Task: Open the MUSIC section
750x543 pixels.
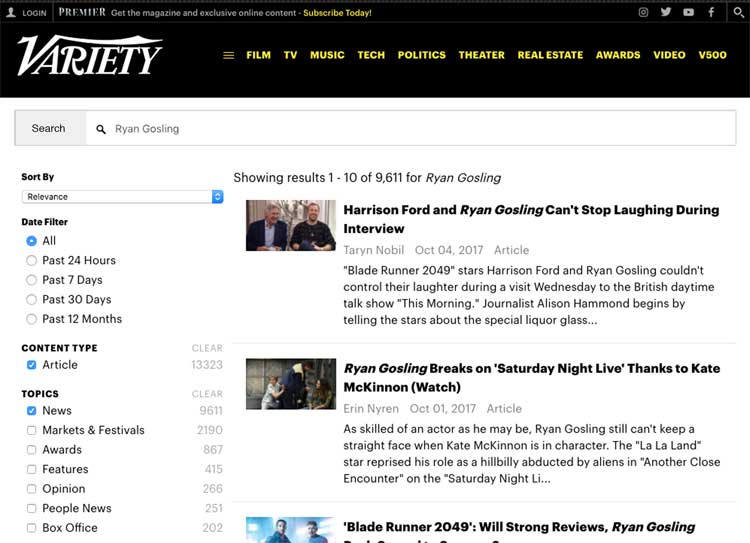Action: [327, 55]
